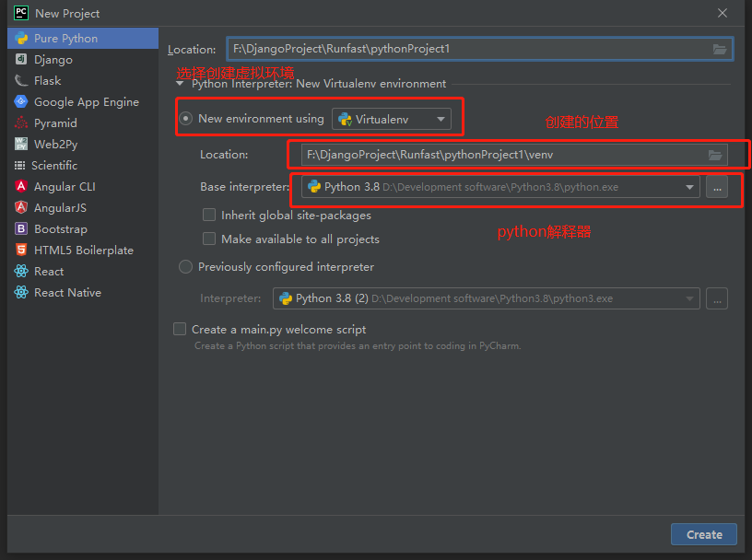The width and height of the screenshot is (752, 560).
Task: Click the Django dj icon
Action: (x=21, y=59)
